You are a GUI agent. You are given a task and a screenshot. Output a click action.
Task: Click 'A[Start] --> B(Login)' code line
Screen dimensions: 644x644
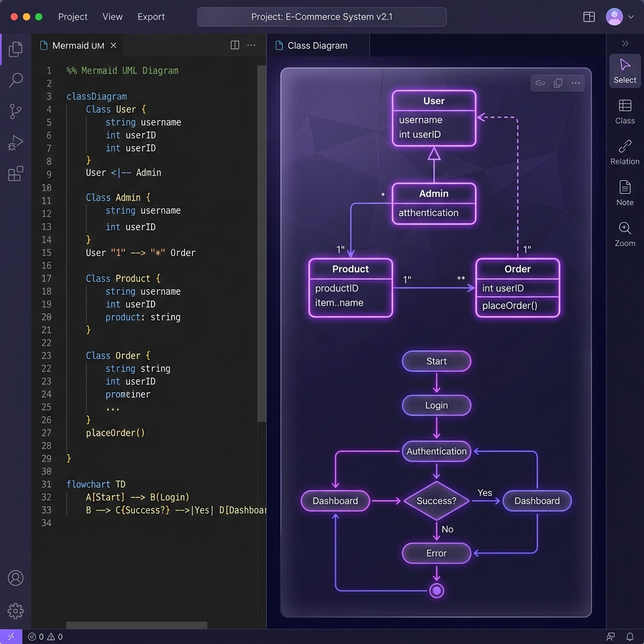coord(137,497)
